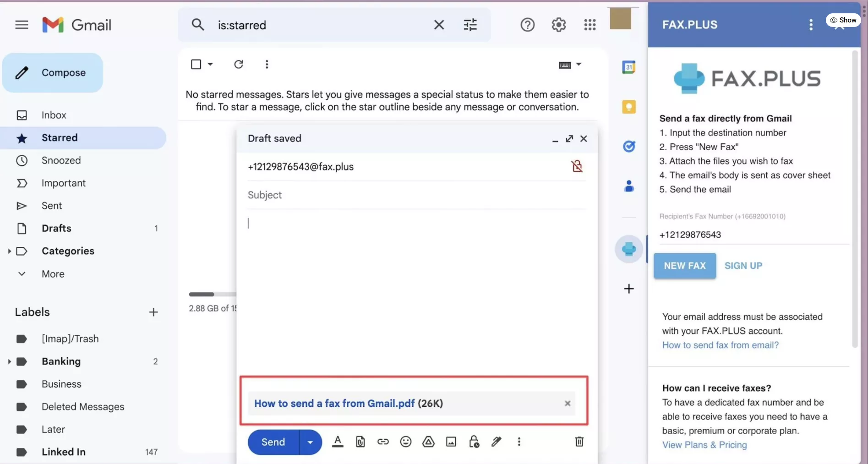Insert a file from Google Drive
Image resolution: width=868 pixels, height=464 pixels.
(428, 442)
